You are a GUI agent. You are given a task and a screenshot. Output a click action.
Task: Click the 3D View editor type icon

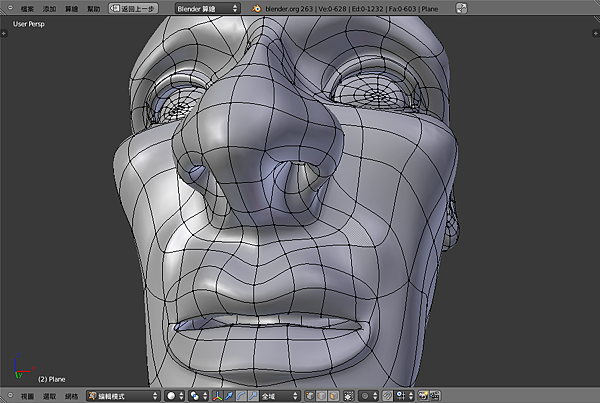coord(9,396)
